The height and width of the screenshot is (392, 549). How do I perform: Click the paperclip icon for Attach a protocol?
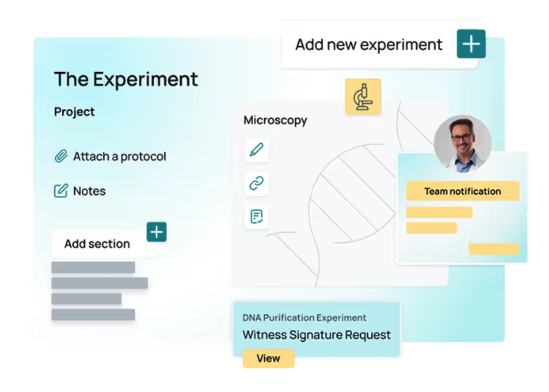click(x=61, y=156)
